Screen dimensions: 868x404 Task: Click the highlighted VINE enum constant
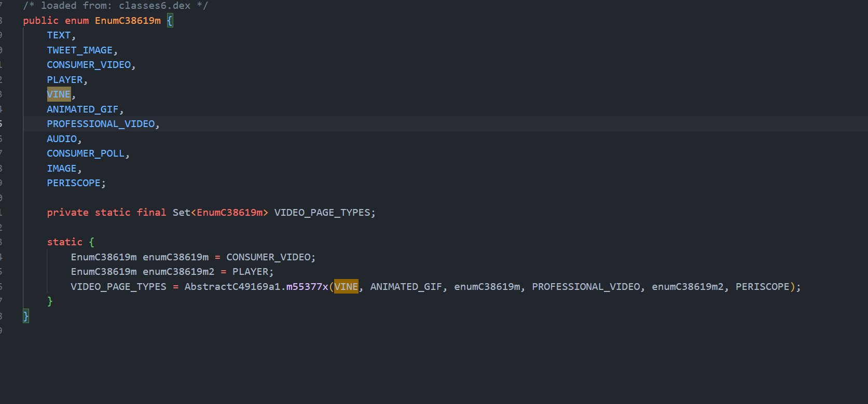click(x=59, y=94)
